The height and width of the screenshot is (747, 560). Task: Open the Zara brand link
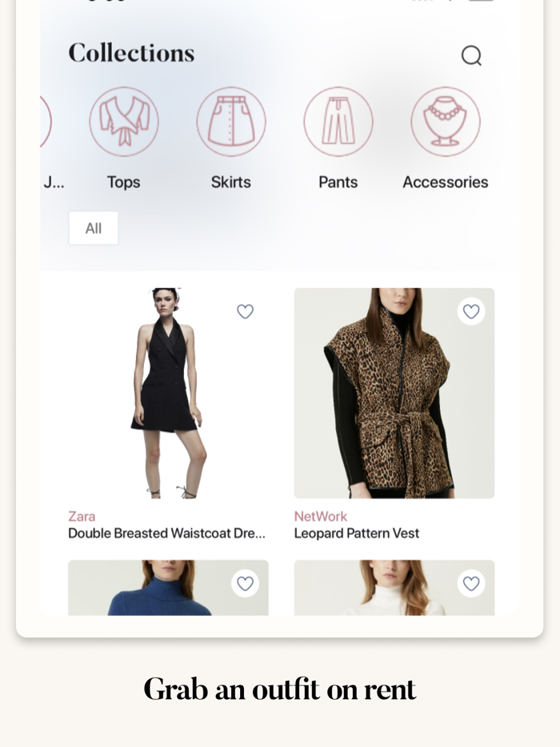coord(82,517)
